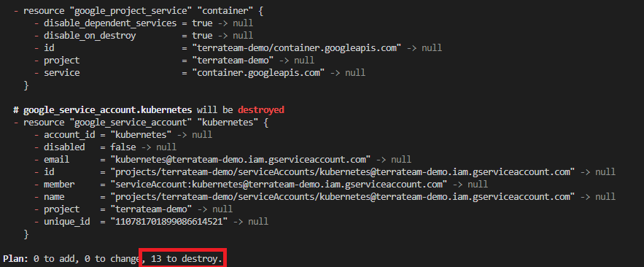This screenshot has width=644, height=267.
Task: Click the email value kubernetes@terrateam-demo.iam.gserviceaccount.com
Action: 241,159
